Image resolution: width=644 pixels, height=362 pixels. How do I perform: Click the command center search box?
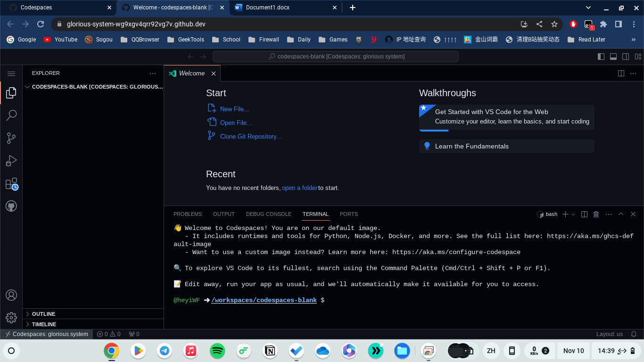coord(336,57)
